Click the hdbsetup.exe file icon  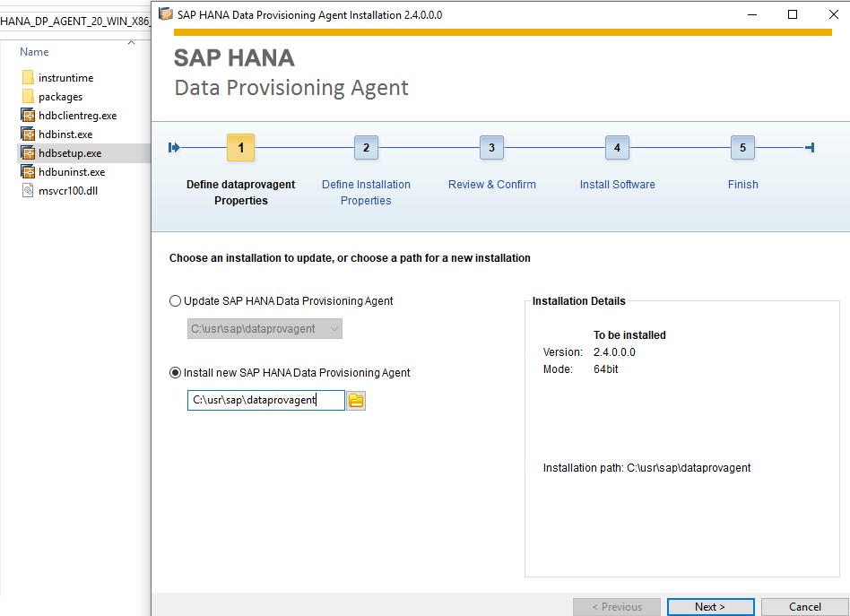tap(28, 153)
